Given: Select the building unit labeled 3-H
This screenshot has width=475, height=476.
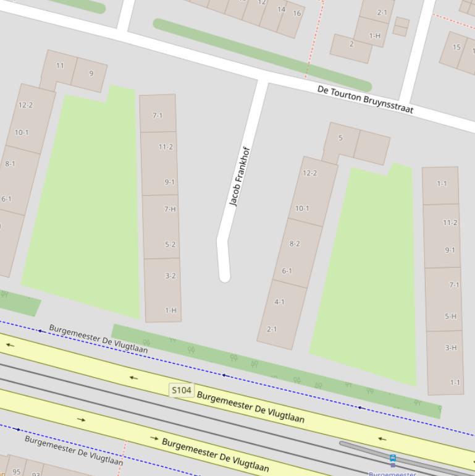Looking at the screenshot, I should tap(451, 348).
